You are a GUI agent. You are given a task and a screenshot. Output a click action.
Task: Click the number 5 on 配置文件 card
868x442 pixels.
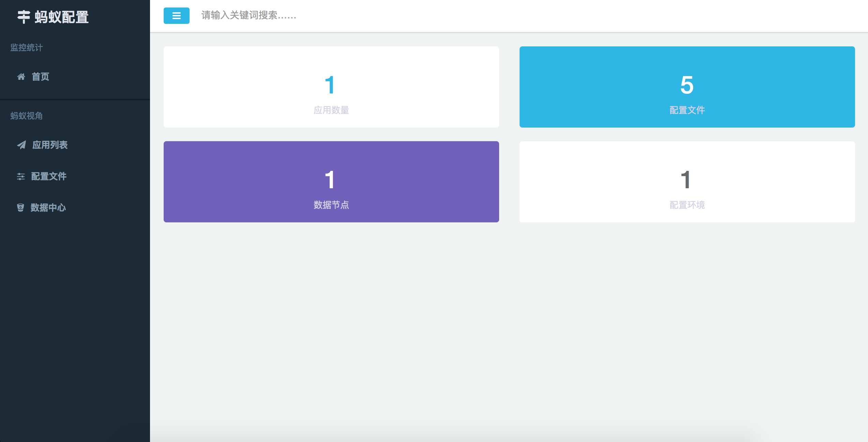pyautogui.click(x=687, y=85)
